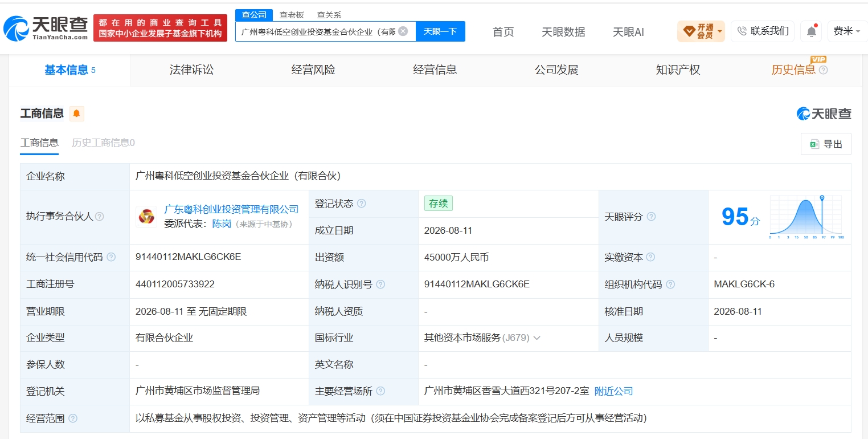Click the help icon next to 统一社会信用代码
Screen dimensions: 868x439
click(111, 257)
